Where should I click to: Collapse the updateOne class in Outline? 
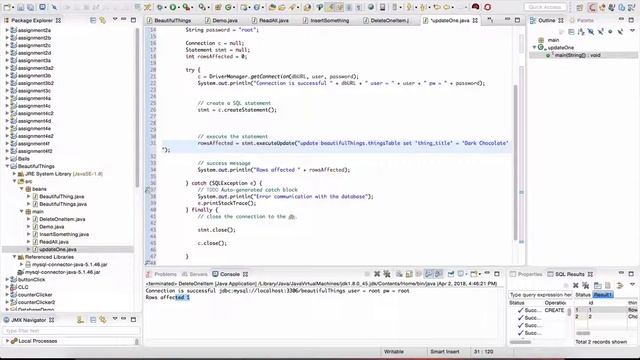coord(534,47)
